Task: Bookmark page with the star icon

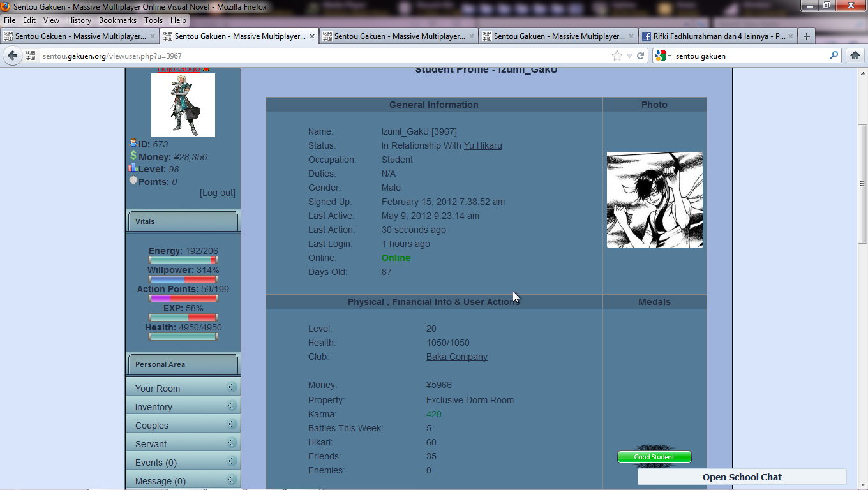Action: click(617, 56)
